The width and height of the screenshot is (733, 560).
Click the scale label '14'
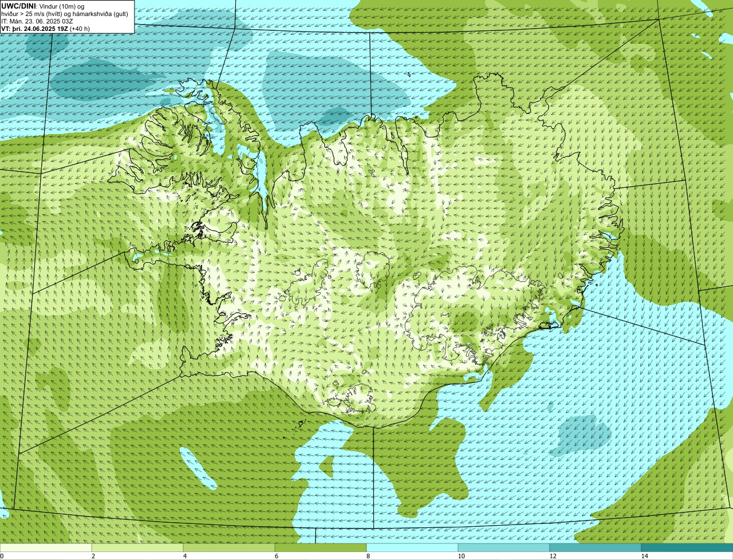tap(644, 556)
